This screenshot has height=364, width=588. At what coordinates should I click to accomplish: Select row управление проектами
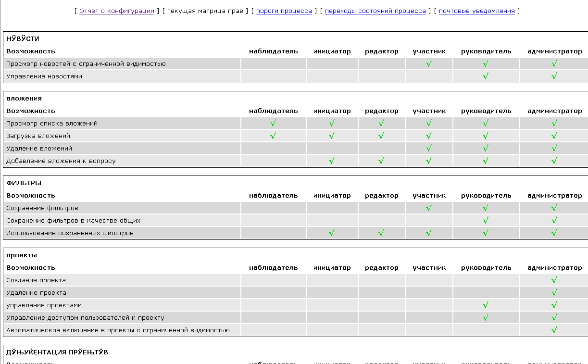pyautogui.click(x=296, y=305)
